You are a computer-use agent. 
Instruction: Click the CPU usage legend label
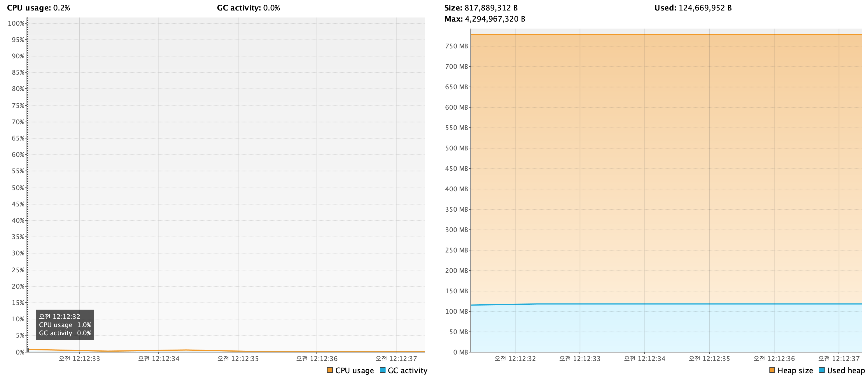(x=354, y=370)
